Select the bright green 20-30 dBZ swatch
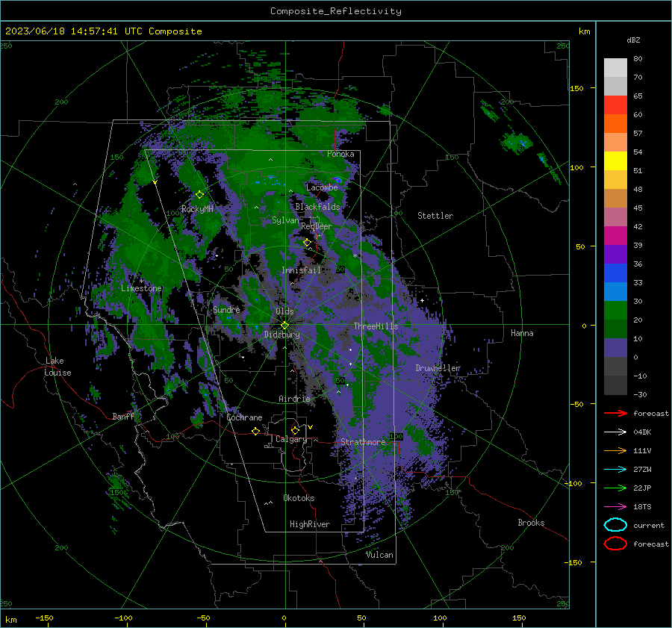The width and height of the screenshot is (672, 628). click(x=615, y=311)
